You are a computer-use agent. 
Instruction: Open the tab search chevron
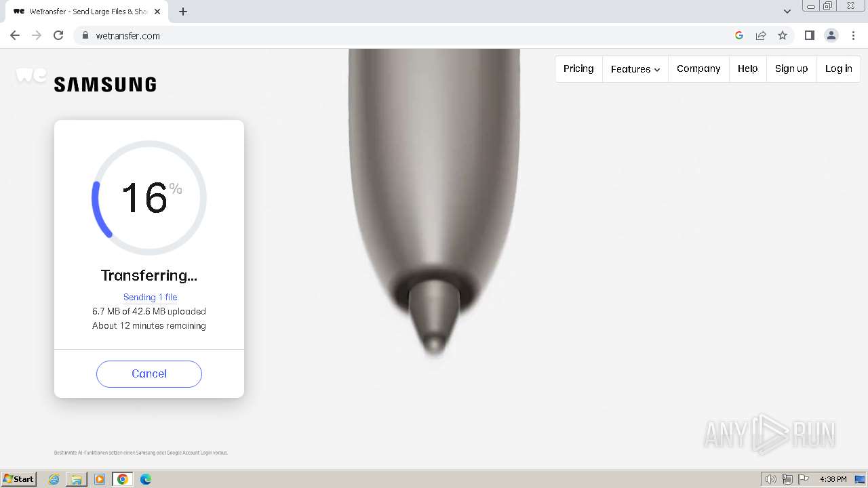[x=787, y=12]
